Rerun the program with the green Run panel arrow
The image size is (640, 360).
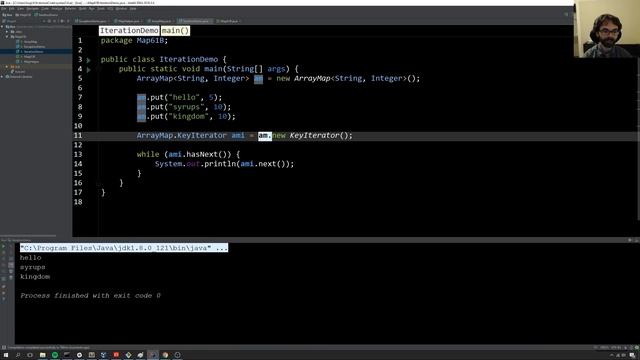tap(4, 246)
